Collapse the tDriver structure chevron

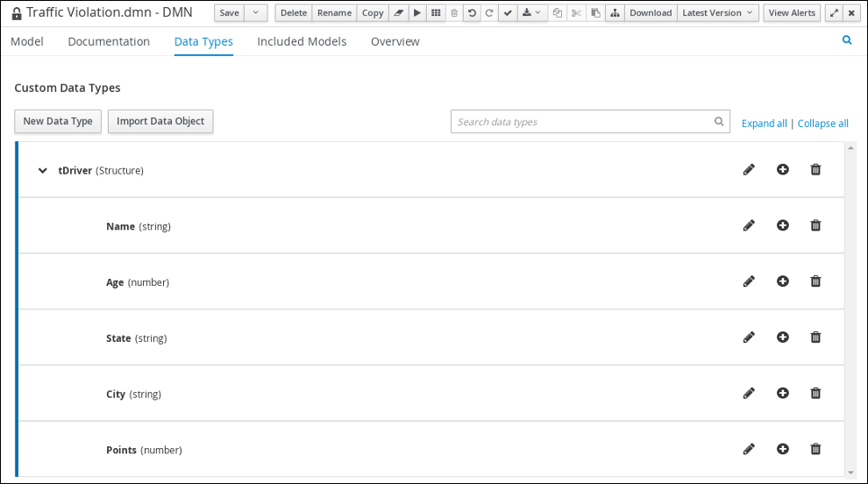pos(42,171)
